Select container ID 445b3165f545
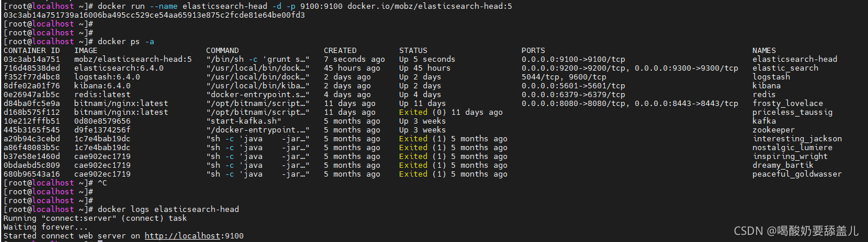Viewport: 868px width, 242px height. point(32,130)
